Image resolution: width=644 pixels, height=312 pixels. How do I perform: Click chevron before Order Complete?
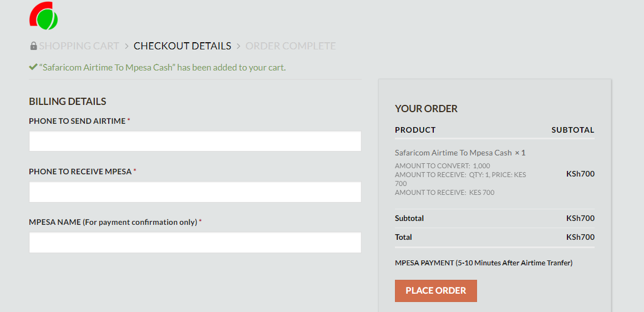click(239, 46)
